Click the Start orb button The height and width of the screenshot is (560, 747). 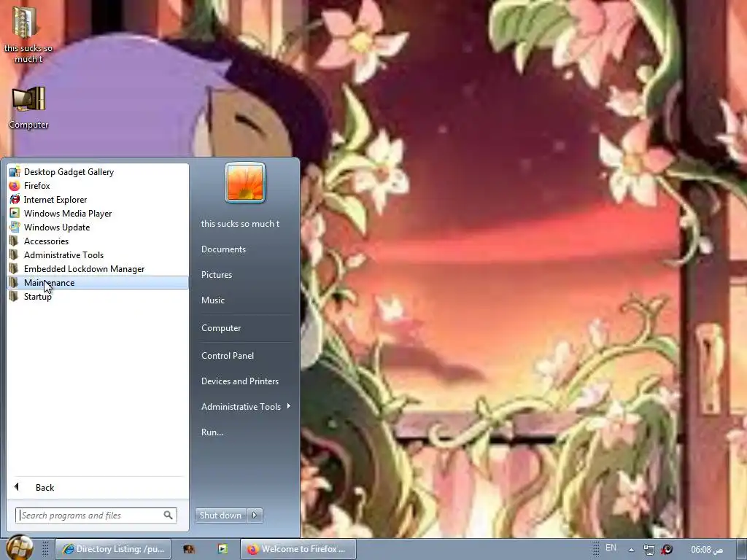point(20,548)
